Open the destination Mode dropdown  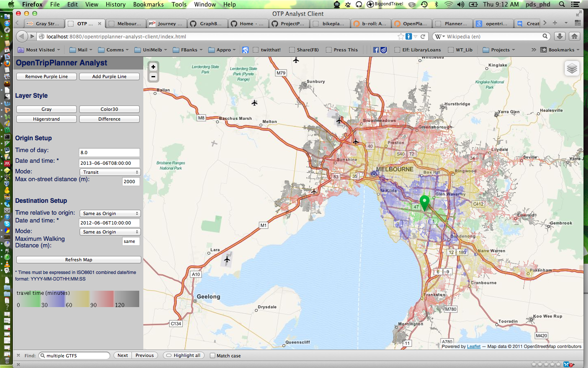[109, 232]
